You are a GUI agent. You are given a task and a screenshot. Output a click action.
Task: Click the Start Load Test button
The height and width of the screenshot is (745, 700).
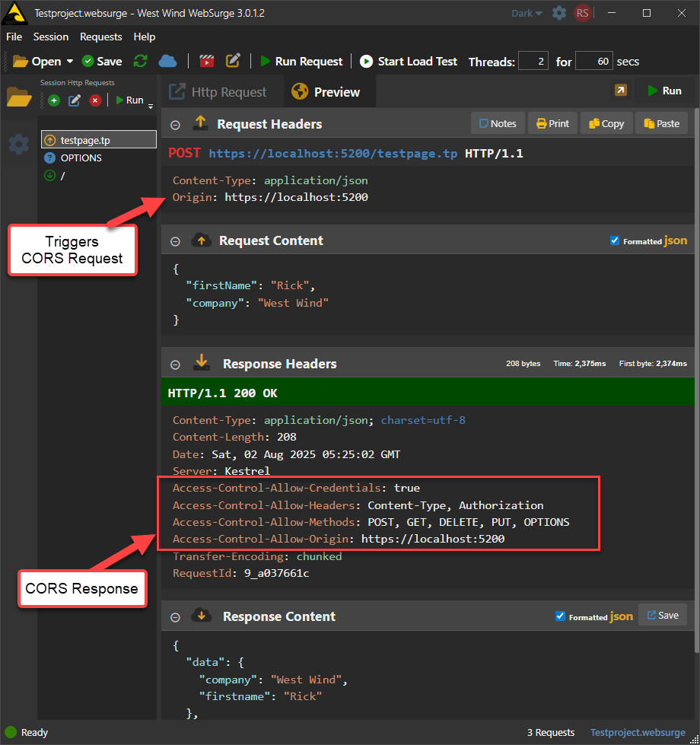tap(409, 62)
